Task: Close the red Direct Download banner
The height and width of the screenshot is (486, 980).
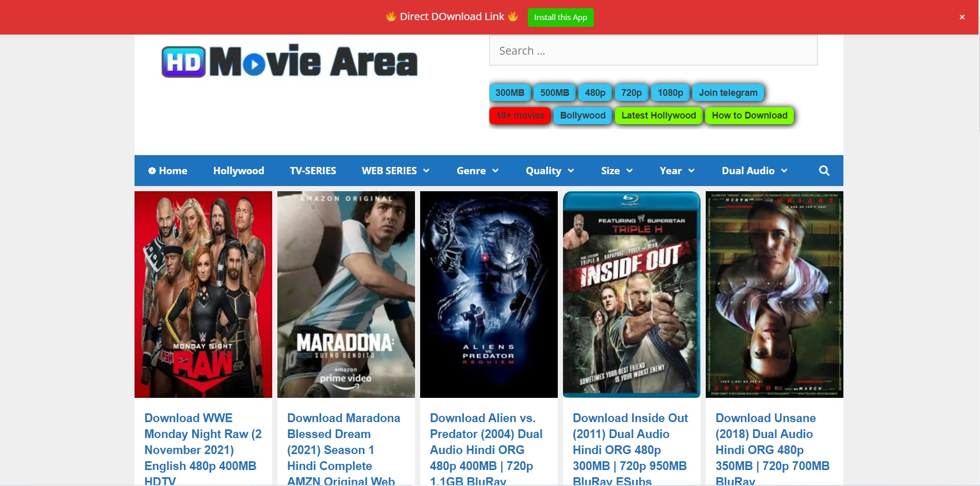Action: [x=961, y=17]
